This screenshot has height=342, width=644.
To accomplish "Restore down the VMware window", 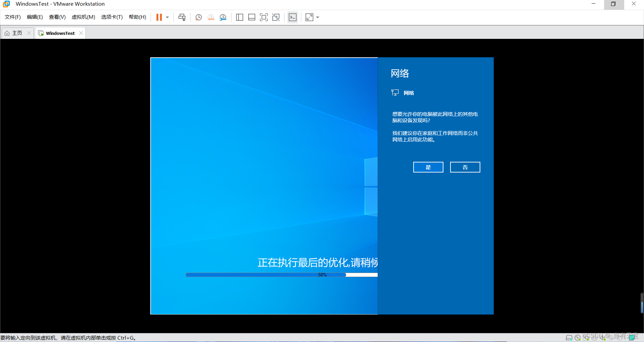I will pos(613,4).
